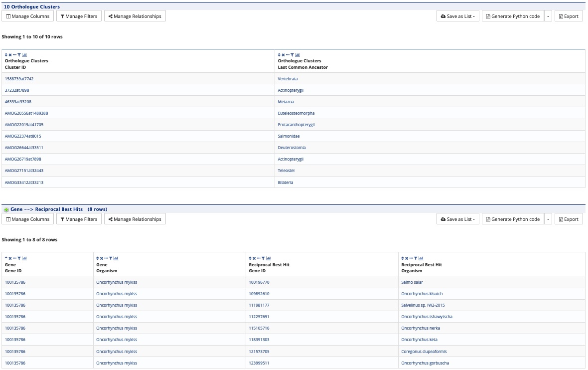The width and height of the screenshot is (588, 370).
Task: Open reciprocal hit gene 100196770
Action: click(x=259, y=282)
